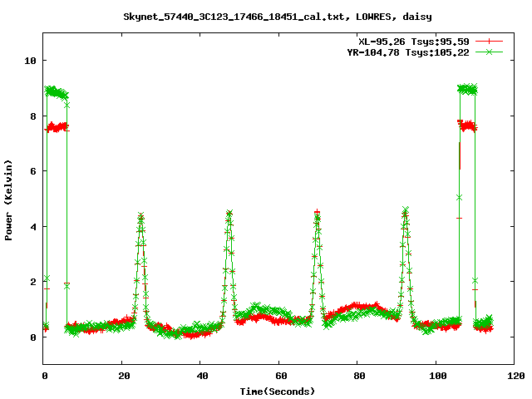
Task: Click the y-axis tick label 4
Action: 33,227
